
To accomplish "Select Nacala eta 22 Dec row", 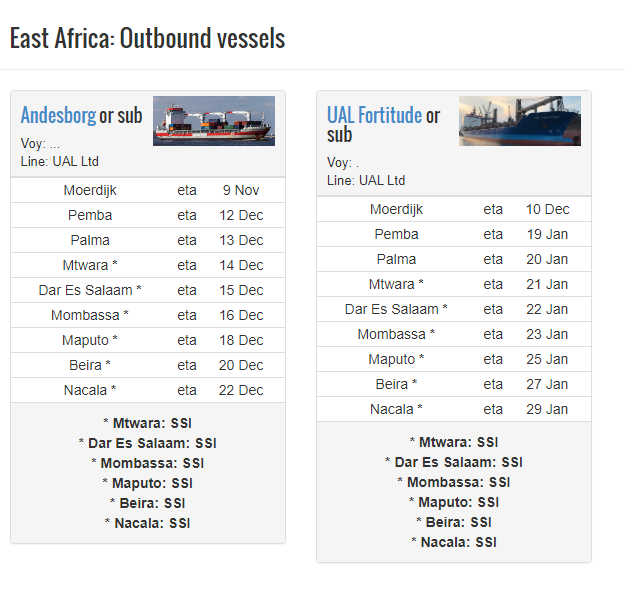I will coord(148,390).
